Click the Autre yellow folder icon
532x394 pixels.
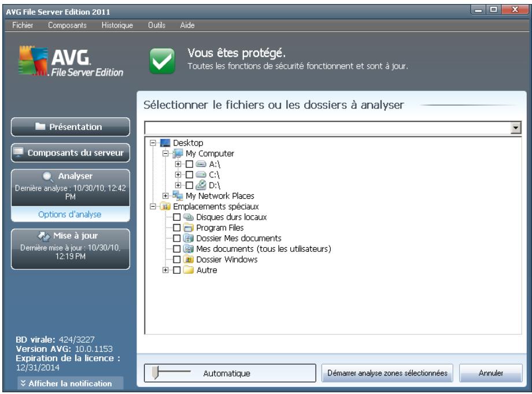pos(189,270)
